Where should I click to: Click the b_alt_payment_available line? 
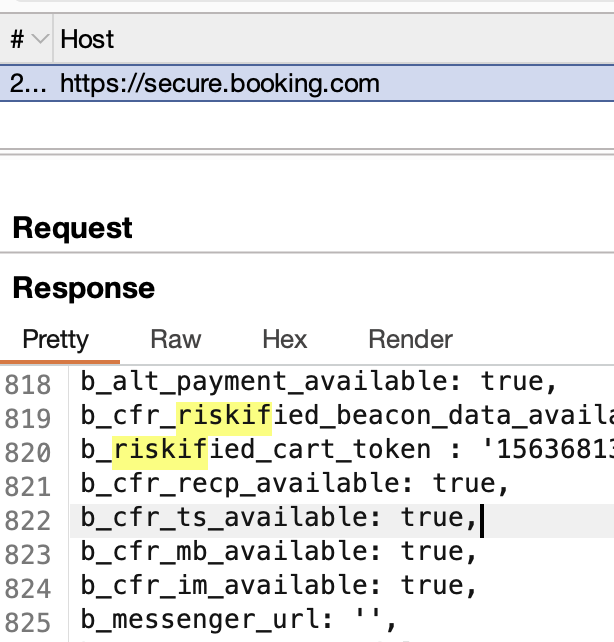[317, 382]
